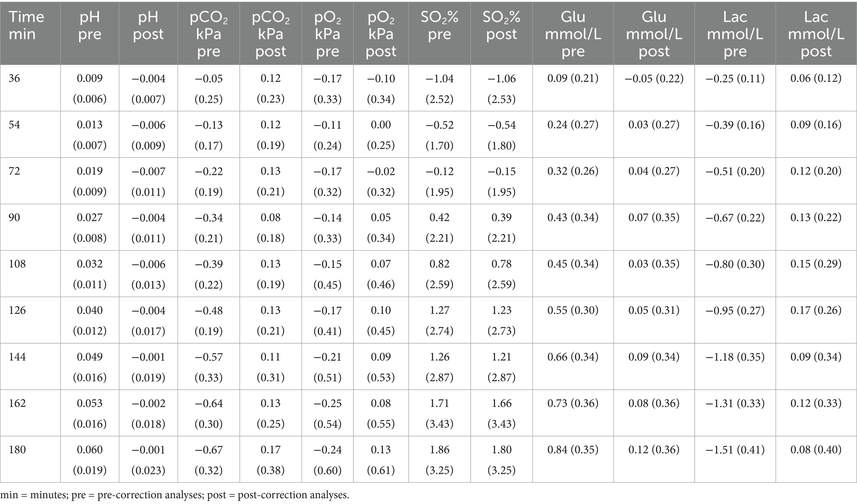857x504 pixels.
Task: Click the Time min column header
Action: (27, 25)
